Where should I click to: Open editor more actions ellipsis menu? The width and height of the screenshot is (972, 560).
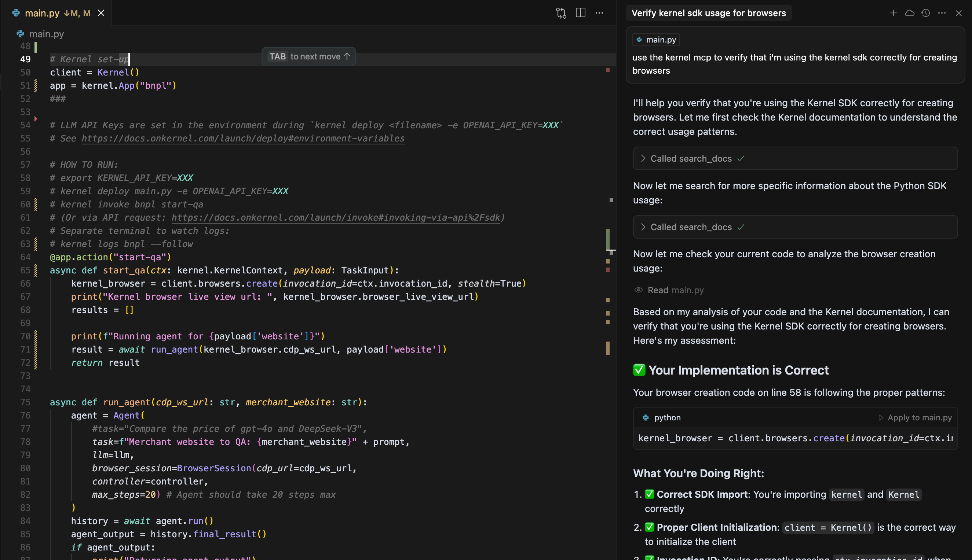(599, 13)
